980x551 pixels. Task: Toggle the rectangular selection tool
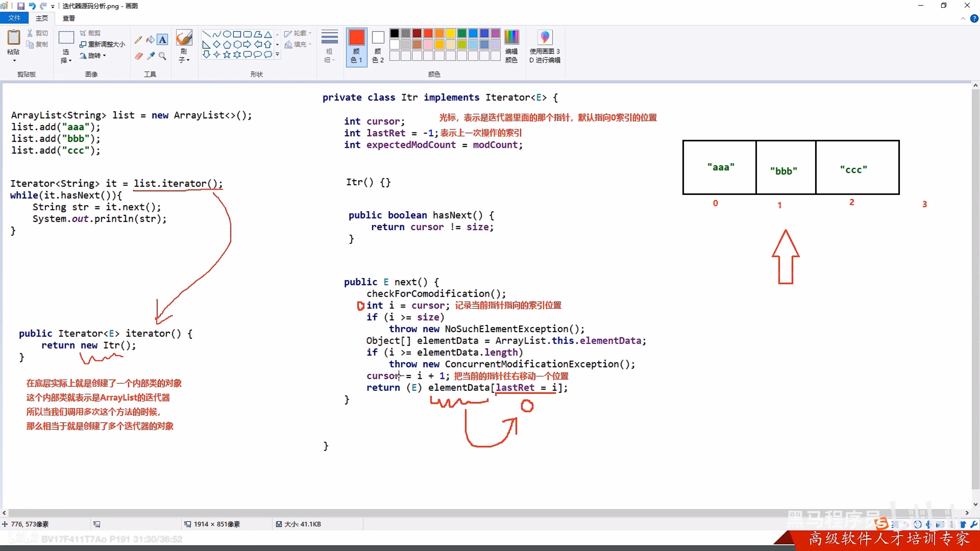click(66, 38)
